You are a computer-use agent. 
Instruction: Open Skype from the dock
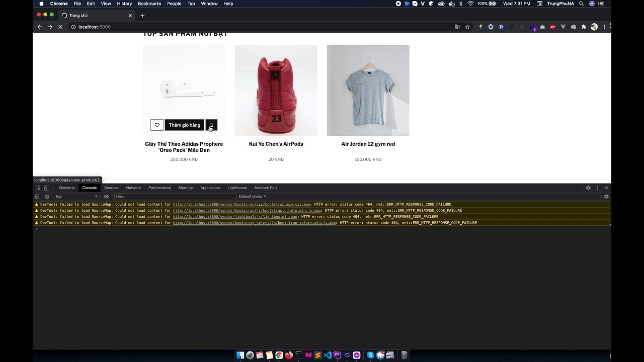(370, 355)
